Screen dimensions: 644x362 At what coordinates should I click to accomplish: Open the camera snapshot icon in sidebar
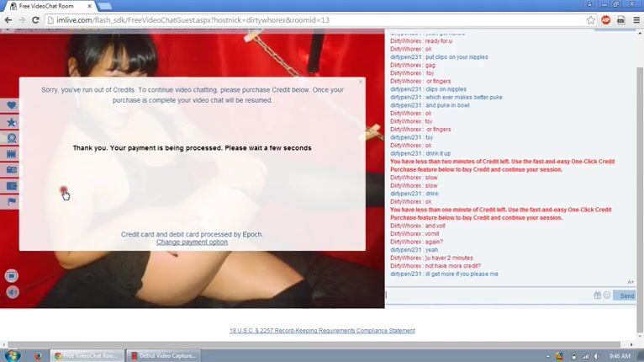(x=12, y=170)
